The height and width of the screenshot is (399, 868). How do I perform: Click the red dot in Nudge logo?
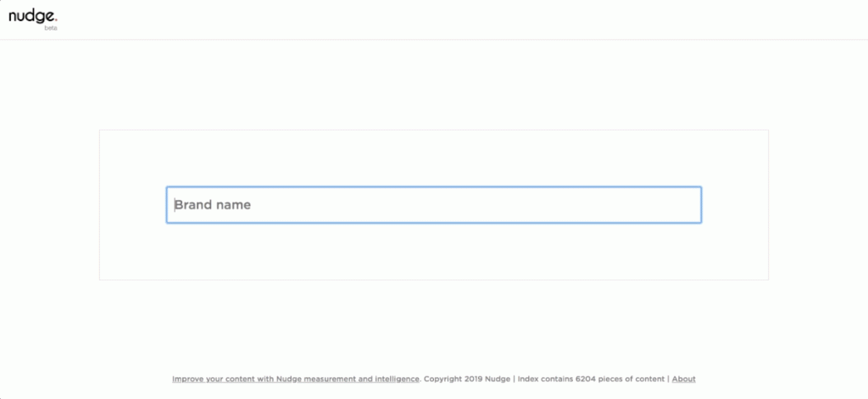pyautogui.click(x=56, y=20)
